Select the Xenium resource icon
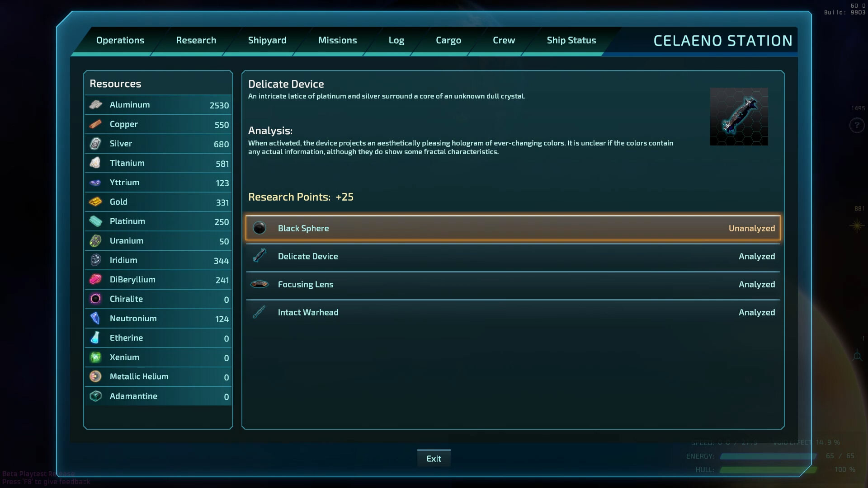Image resolution: width=868 pixels, height=488 pixels. (95, 357)
